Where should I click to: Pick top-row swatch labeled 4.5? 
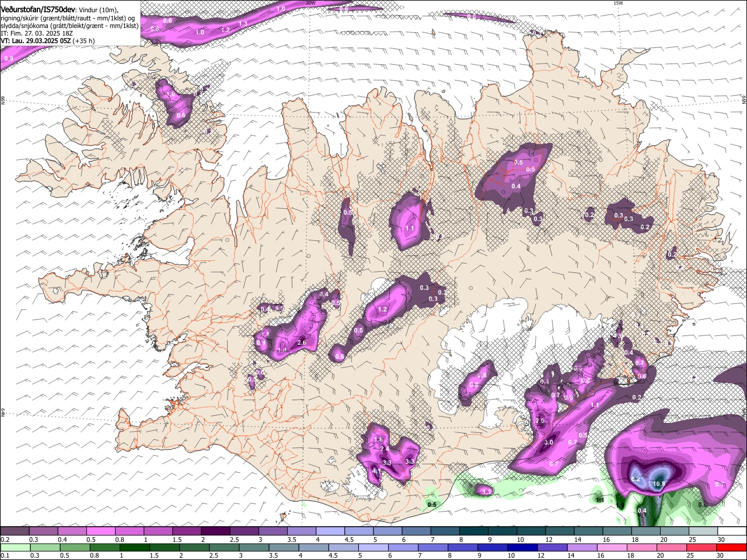tap(359, 531)
